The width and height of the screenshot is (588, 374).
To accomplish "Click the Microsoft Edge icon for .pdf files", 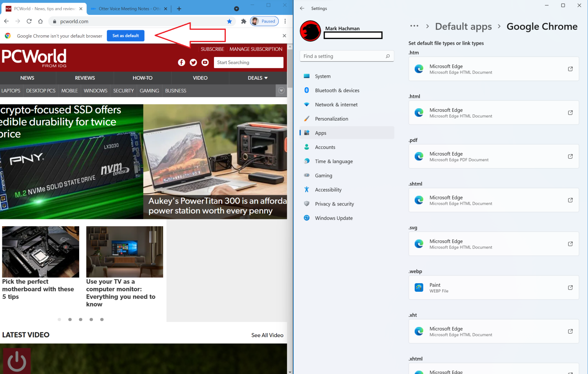I will coord(419,156).
